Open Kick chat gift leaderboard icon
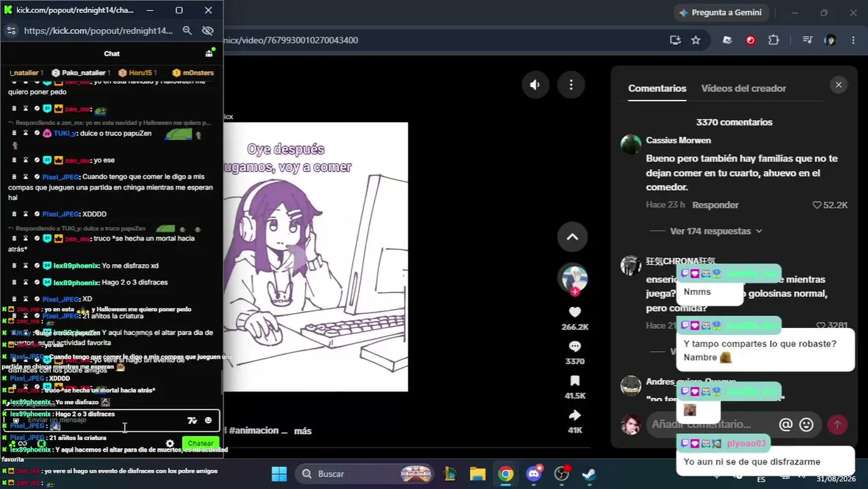This screenshot has width=868, height=489. click(x=209, y=53)
